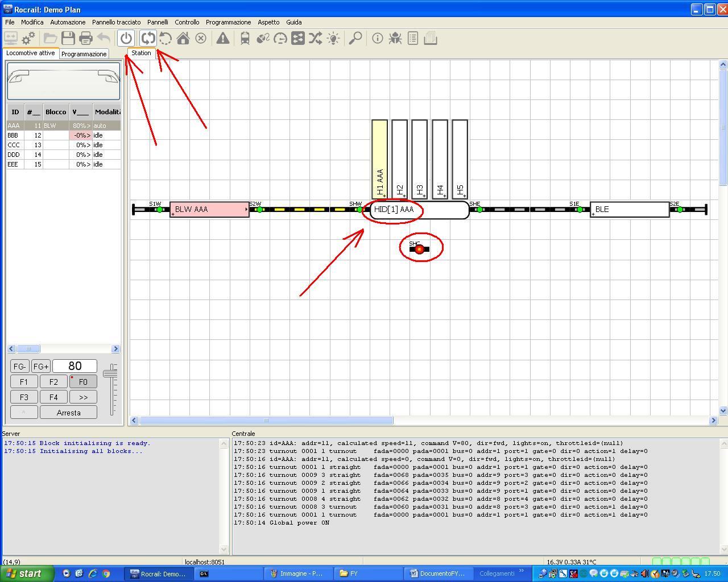Image resolution: width=728 pixels, height=582 pixels.
Task: Toggle automatic mode circular arrows icon
Action: [x=148, y=39]
